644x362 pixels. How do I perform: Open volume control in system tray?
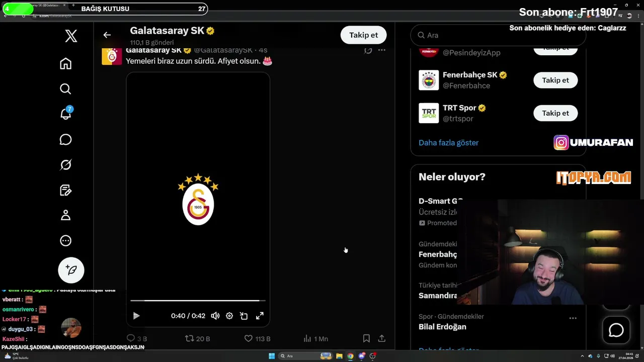612,356
